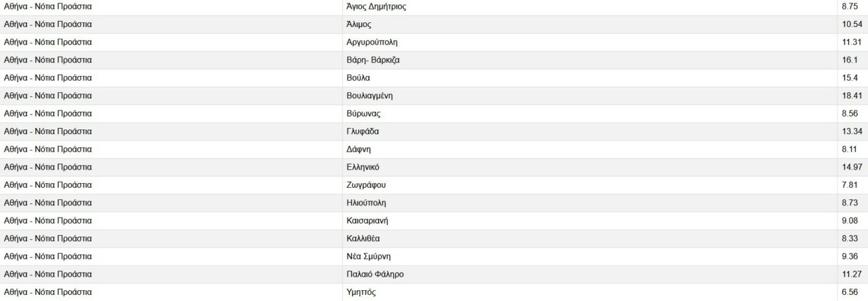868x301 pixels.
Task: Click the Καισαριανή table cell
Action: coord(368,220)
